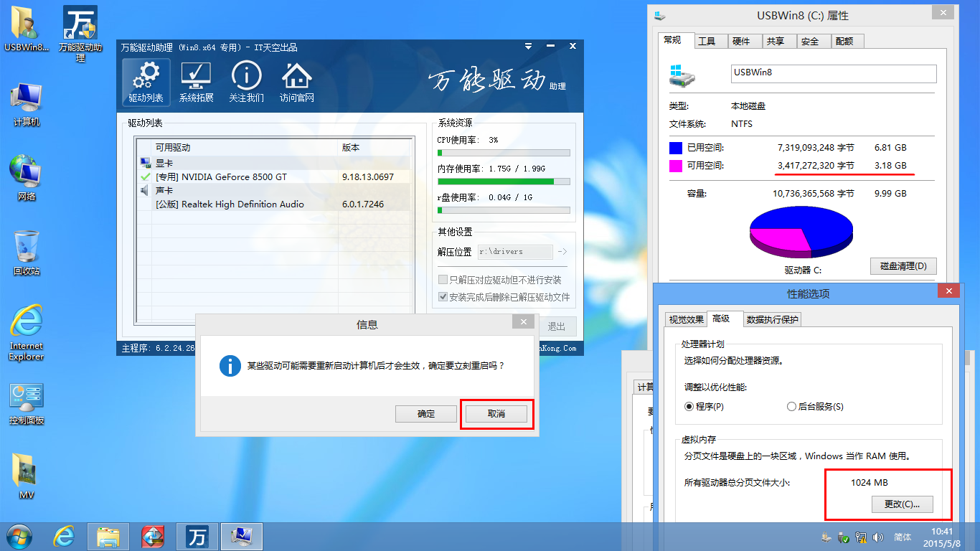980x551 pixels.
Task: Select the NVIDIA GeForce 8500 GT driver row
Action: pos(275,176)
